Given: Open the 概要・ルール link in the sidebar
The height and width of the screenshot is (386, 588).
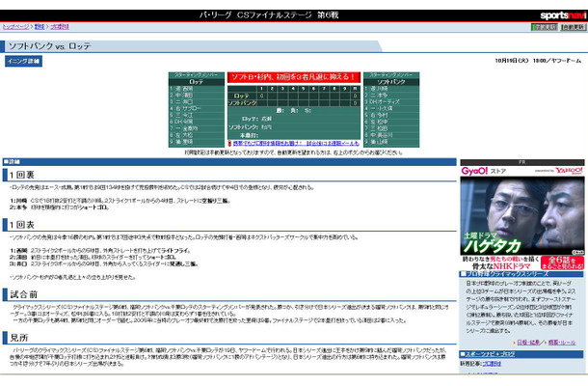Looking at the screenshot, I should click(562, 343).
